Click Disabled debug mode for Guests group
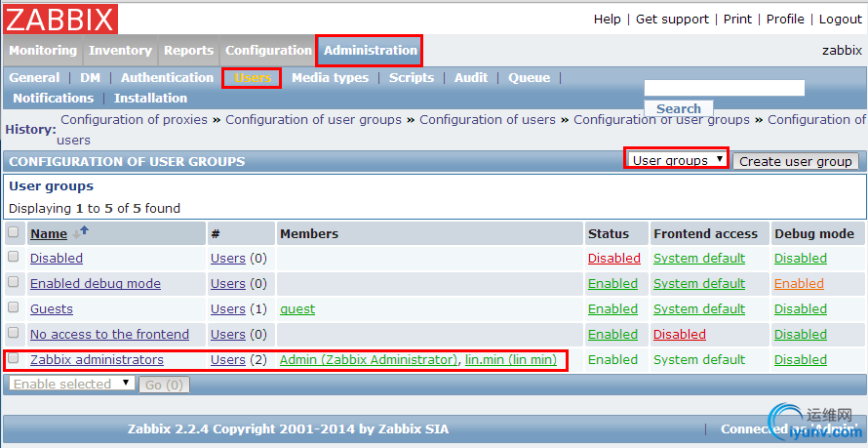The width and height of the screenshot is (868, 448). click(x=801, y=309)
